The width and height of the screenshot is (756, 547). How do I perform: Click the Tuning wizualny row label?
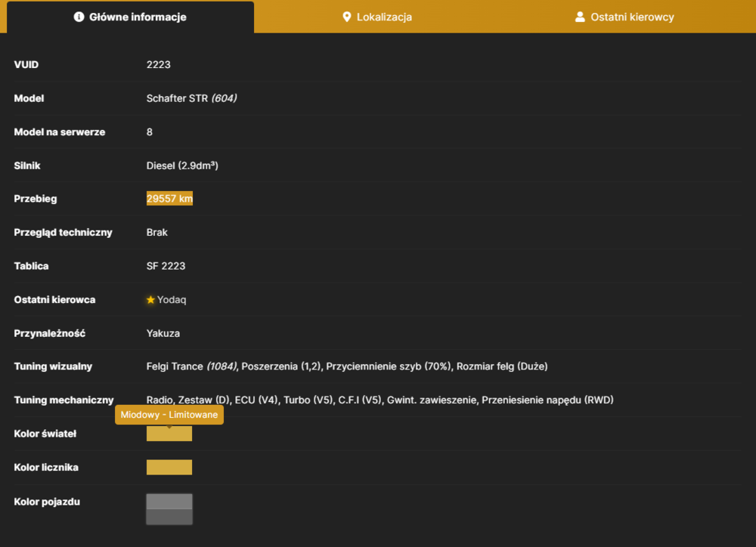53,366
